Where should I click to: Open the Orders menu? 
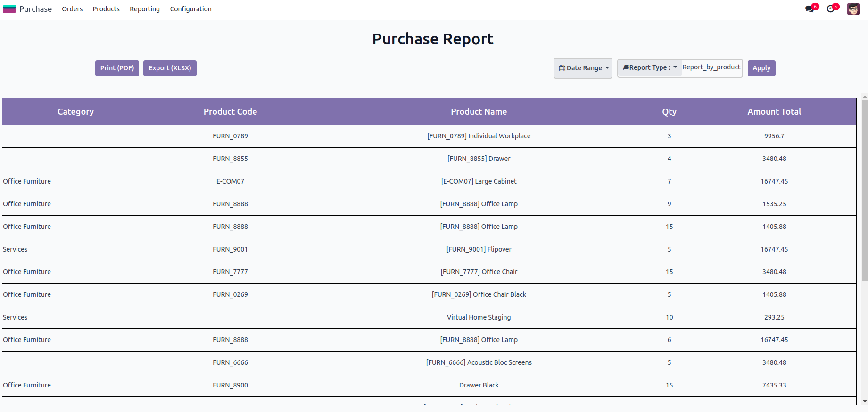(72, 9)
